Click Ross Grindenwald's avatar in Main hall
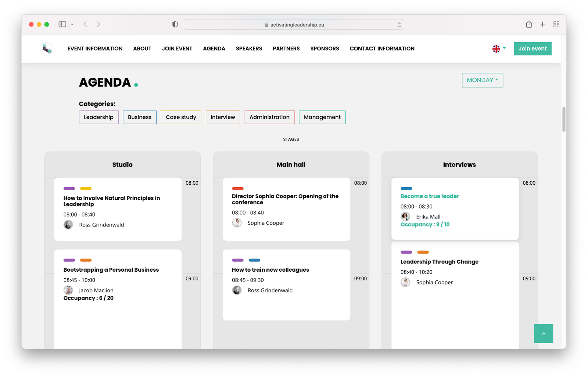The image size is (588, 377). coord(237,290)
